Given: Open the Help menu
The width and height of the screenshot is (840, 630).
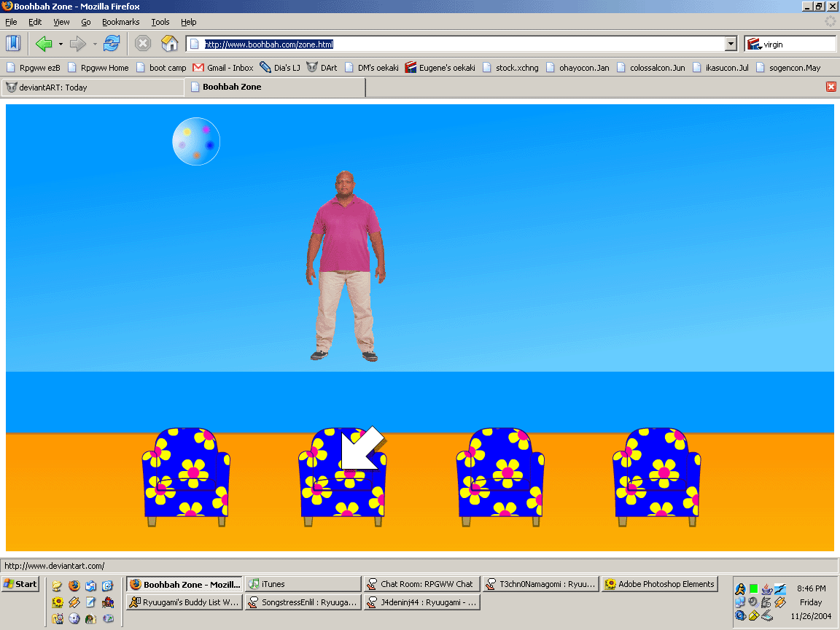Looking at the screenshot, I should point(189,22).
